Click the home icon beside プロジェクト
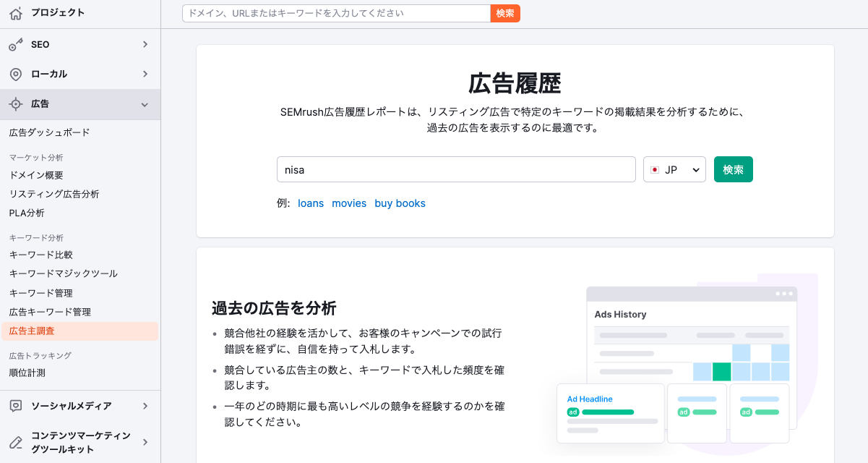Viewport: 868px width, 463px height. pos(16,13)
